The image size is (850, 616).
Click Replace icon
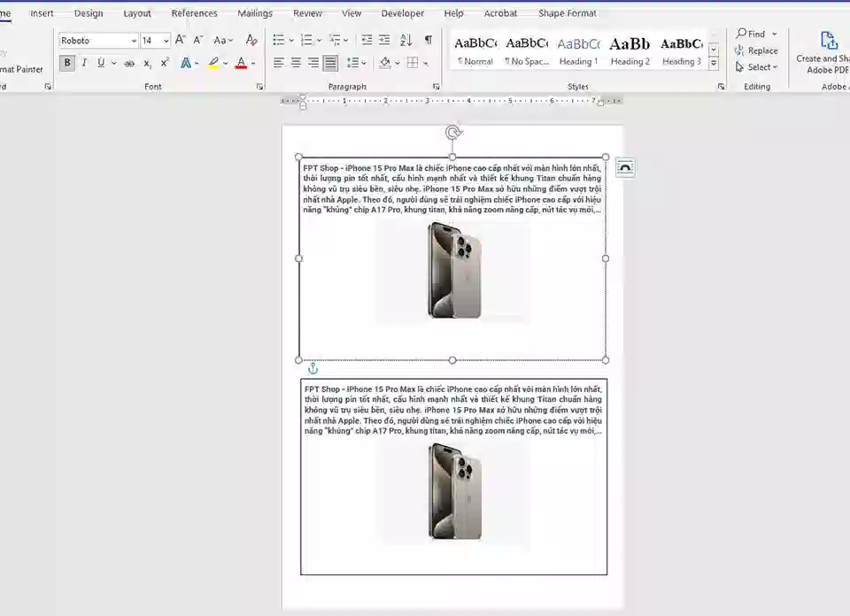tap(739, 50)
